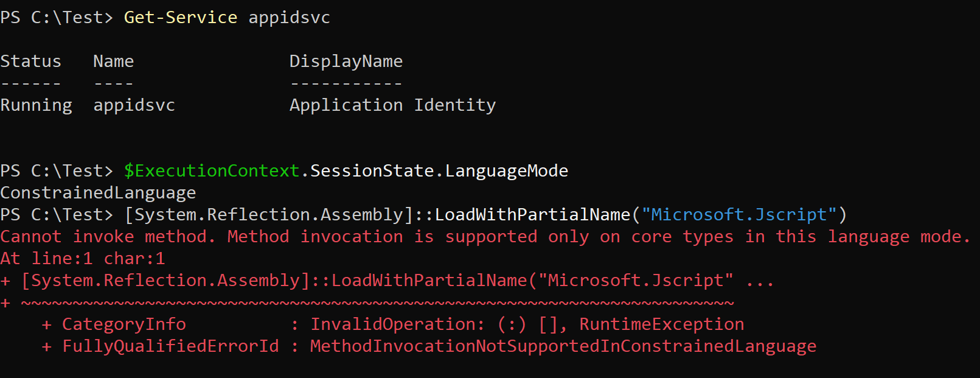Click the Name column header
The image size is (980, 378).
[113, 61]
